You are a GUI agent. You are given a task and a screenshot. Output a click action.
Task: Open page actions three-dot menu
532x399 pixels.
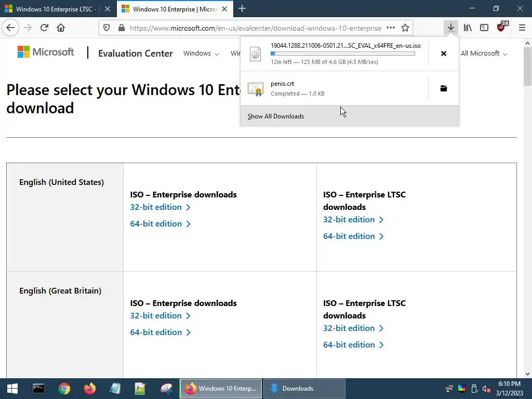click(391, 28)
